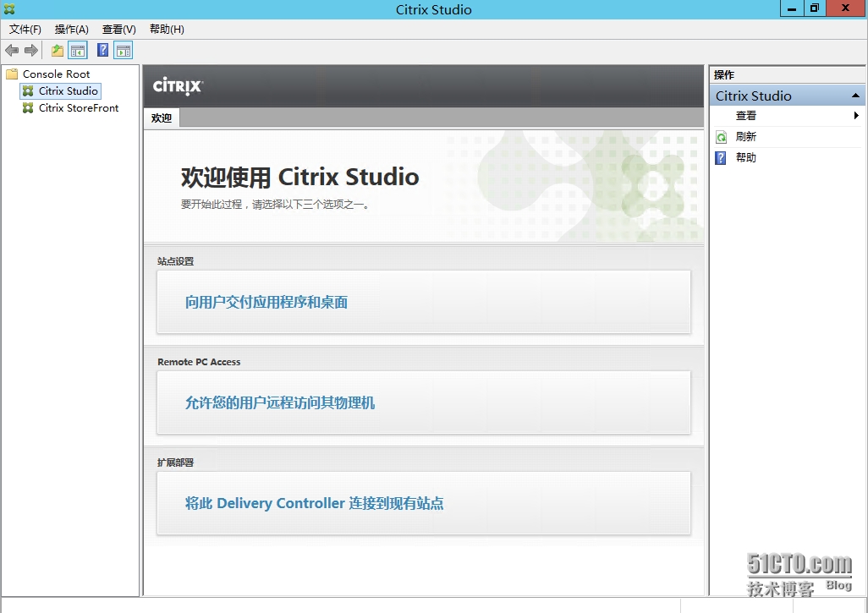Select Console Root in the tree

pyautogui.click(x=56, y=74)
